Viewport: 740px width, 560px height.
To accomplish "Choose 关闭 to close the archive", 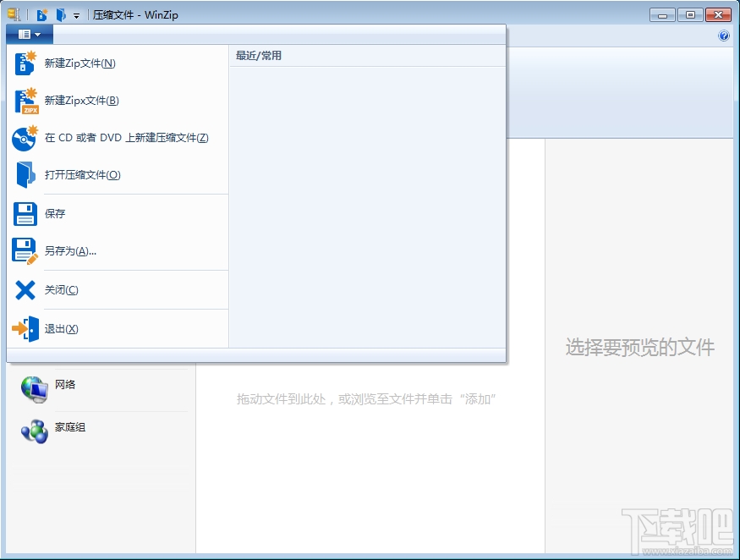I will pyautogui.click(x=61, y=289).
